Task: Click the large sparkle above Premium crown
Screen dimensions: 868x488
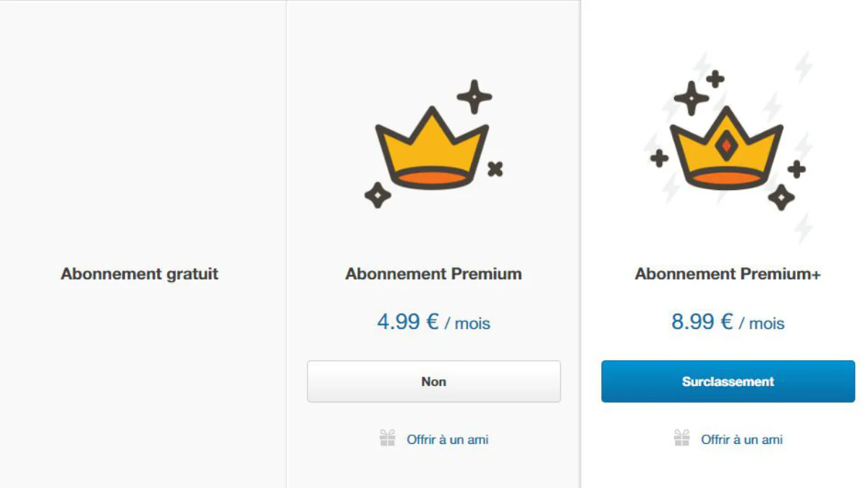Action: [474, 97]
